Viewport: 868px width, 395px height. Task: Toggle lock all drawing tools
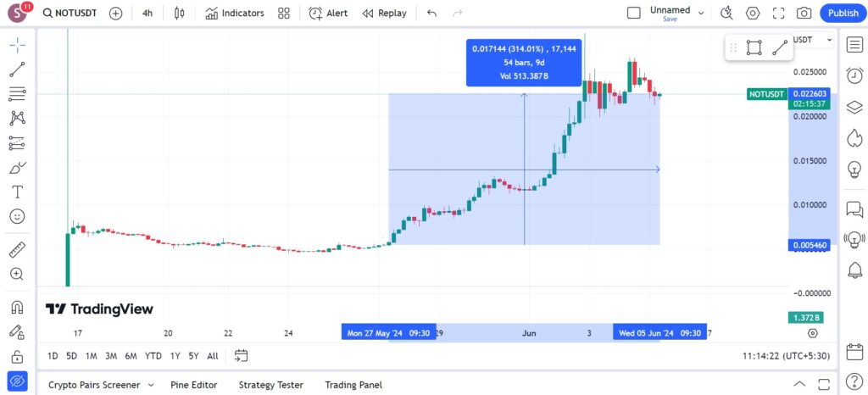click(x=17, y=356)
